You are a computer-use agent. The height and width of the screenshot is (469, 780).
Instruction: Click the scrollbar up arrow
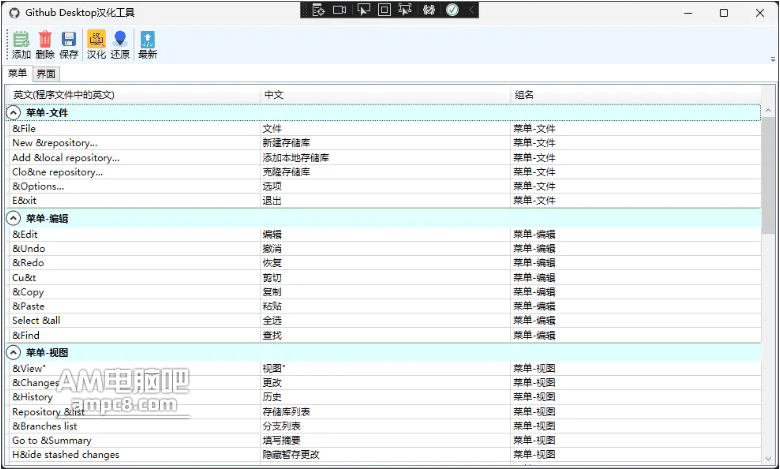[x=768, y=110]
